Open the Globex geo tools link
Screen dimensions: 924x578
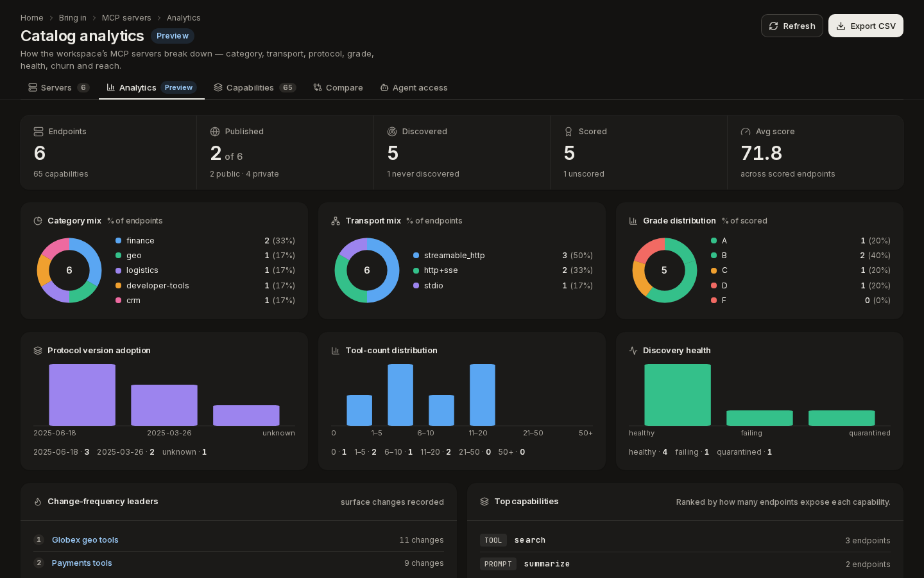point(85,540)
